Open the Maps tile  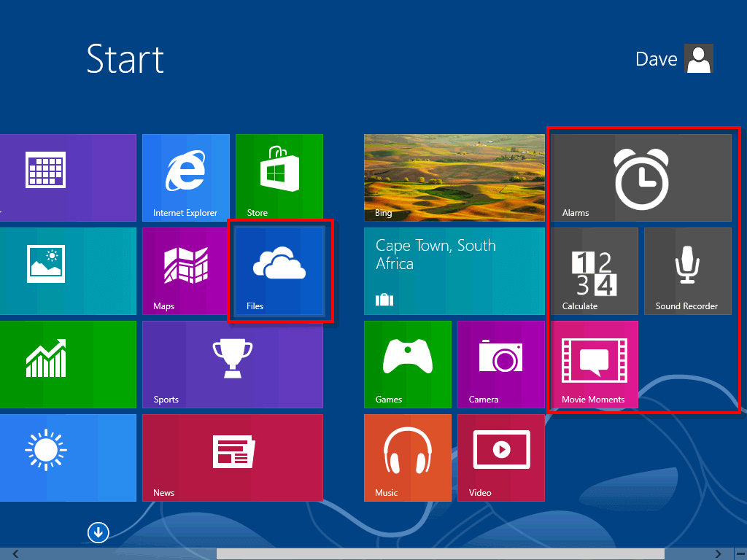186,271
